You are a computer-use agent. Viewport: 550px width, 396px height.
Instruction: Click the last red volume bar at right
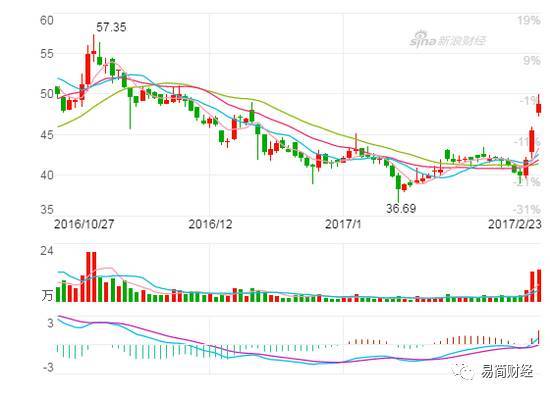(x=539, y=286)
